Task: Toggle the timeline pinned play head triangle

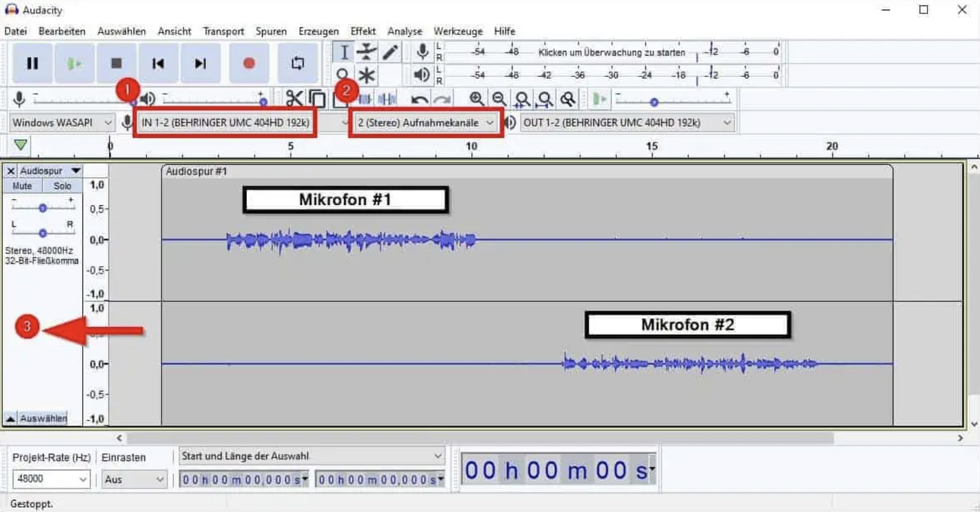Action: 20,145
